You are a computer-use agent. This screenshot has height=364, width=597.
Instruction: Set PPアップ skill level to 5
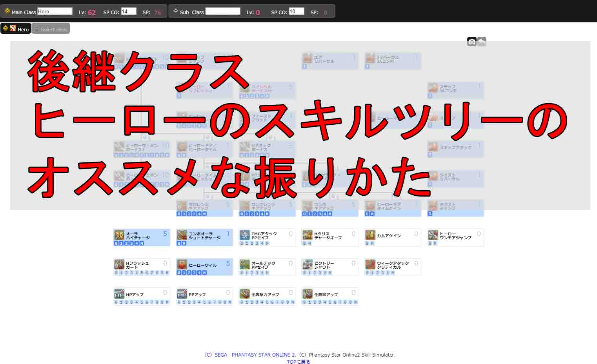click(x=205, y=302)
